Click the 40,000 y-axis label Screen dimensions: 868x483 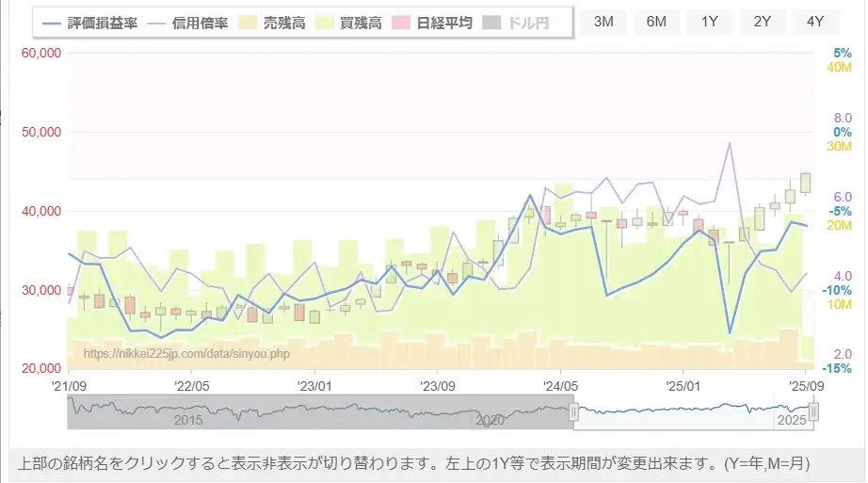click(41, 212)
